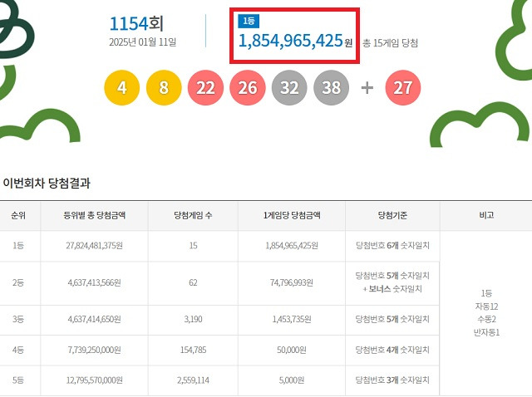Click the 3등 rank cell
The height and width of the screenshot is (397, 532).
(18, 319)
